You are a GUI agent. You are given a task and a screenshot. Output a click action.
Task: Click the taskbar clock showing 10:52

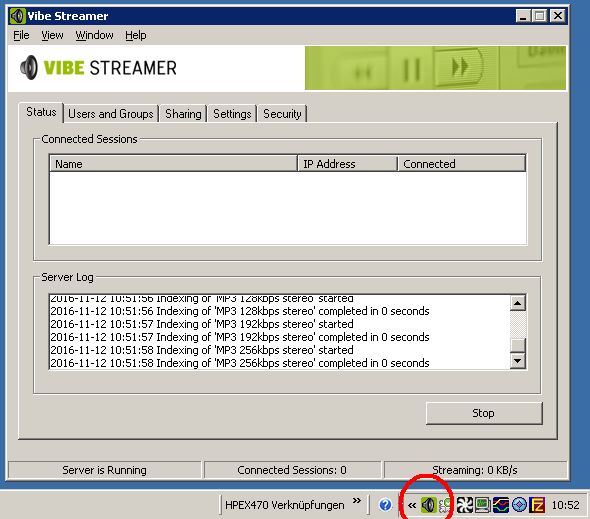(566, 505)
